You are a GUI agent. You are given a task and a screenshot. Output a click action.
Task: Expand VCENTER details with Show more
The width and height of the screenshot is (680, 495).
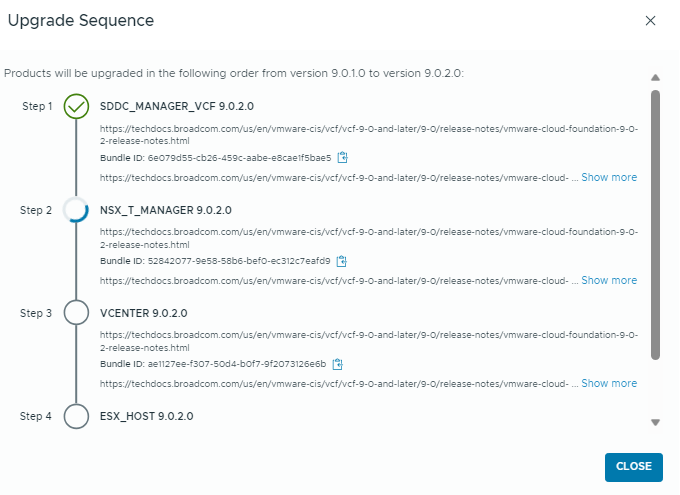(x=609, y=383)
